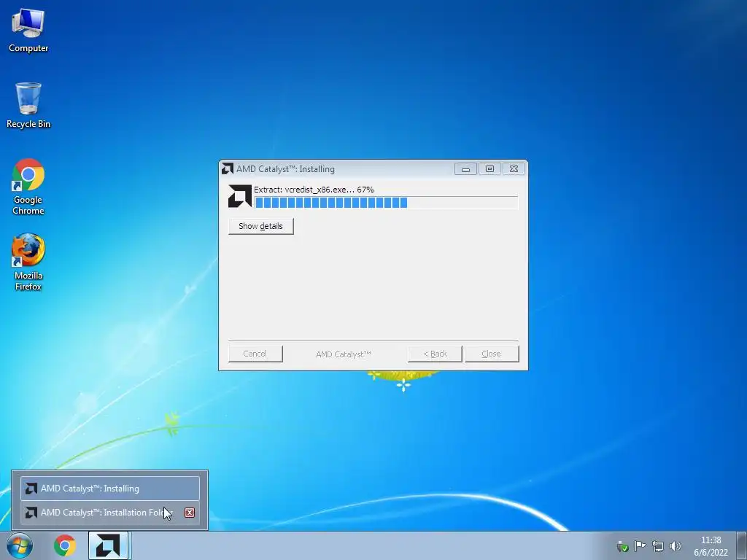Close Installation Folder entry with red X
Screen dimensions: 747x560
(190, 513)
